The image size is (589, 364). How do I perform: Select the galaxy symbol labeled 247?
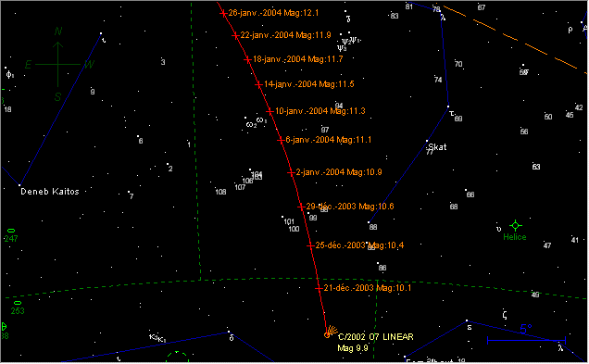coord(11,231)
